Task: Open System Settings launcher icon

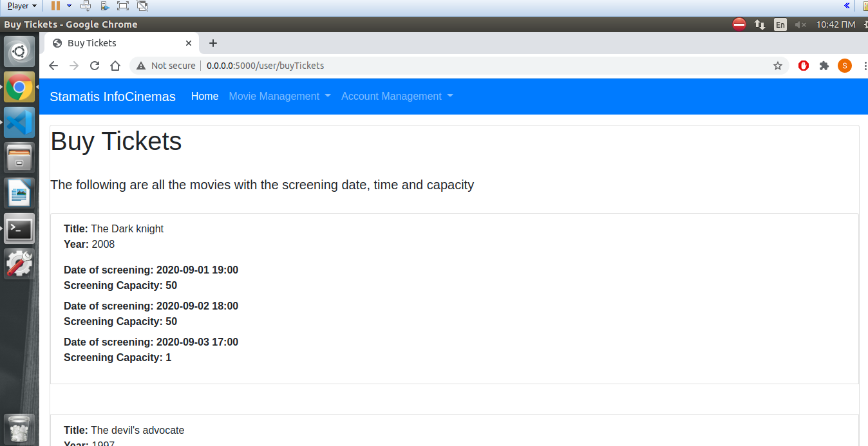Action: (19, 264)
